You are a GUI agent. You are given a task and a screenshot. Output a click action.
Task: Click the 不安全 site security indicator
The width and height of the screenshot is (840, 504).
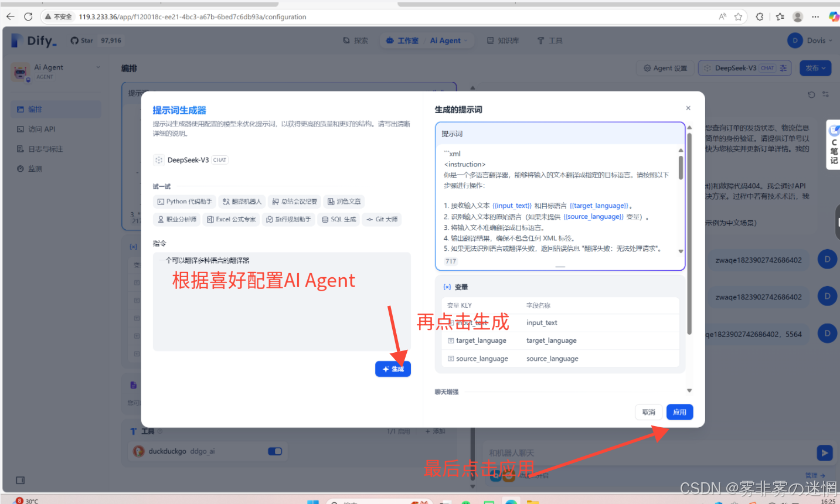[x=58, y=16]
